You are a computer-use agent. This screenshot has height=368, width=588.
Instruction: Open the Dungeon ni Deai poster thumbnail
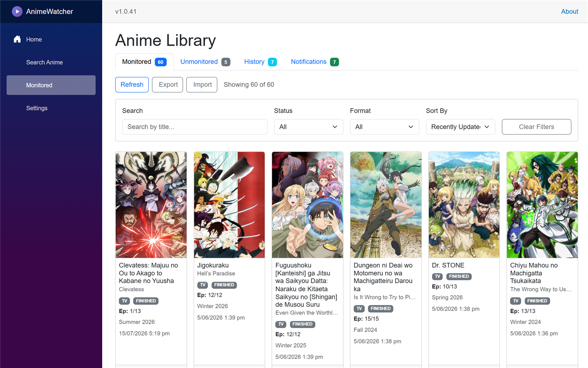pos(386,205)
